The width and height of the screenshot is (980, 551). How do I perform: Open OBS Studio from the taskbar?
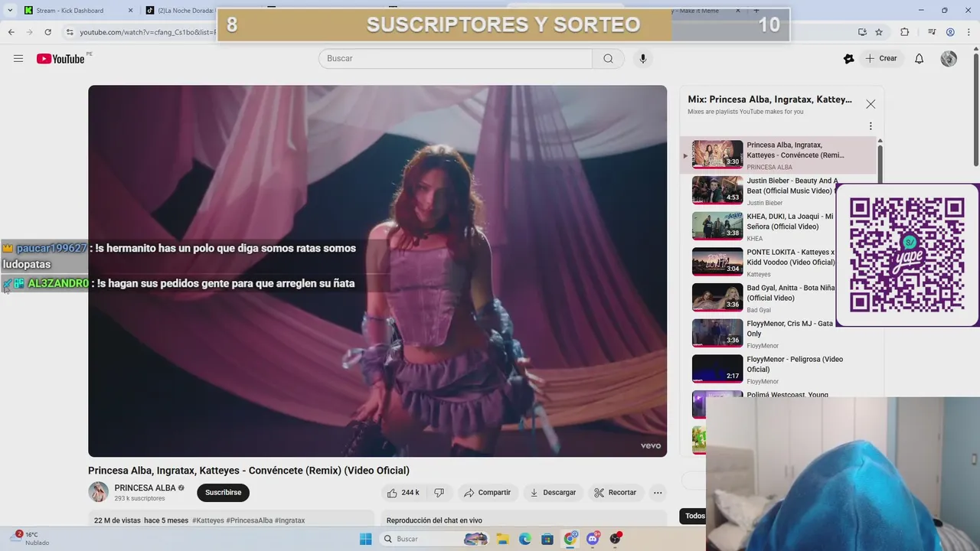(615, 539)
